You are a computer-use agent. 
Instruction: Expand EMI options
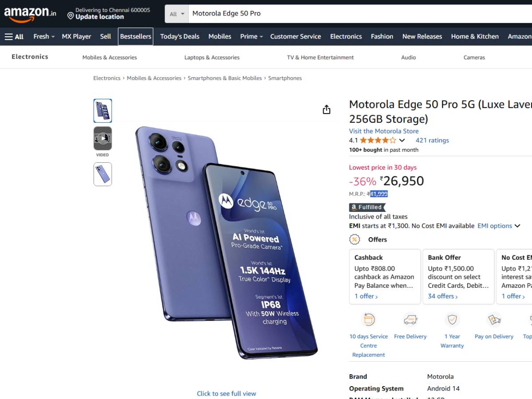click(498, 226)
